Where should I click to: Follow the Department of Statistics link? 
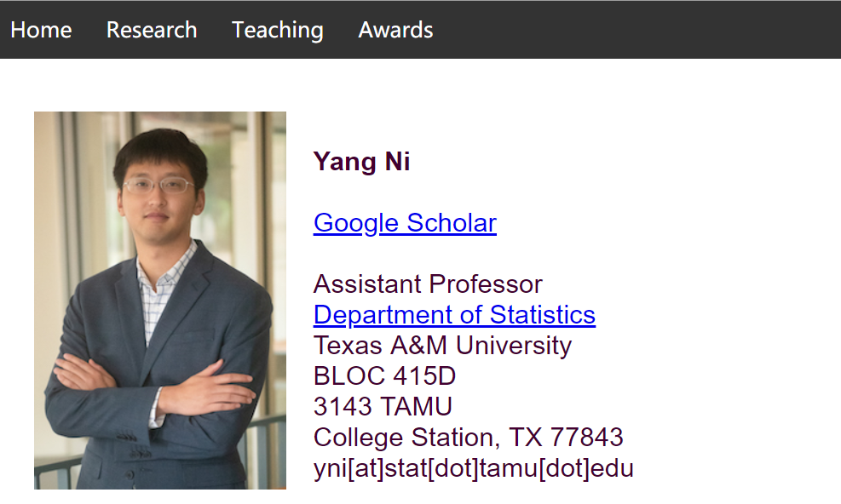coord(454,315)
